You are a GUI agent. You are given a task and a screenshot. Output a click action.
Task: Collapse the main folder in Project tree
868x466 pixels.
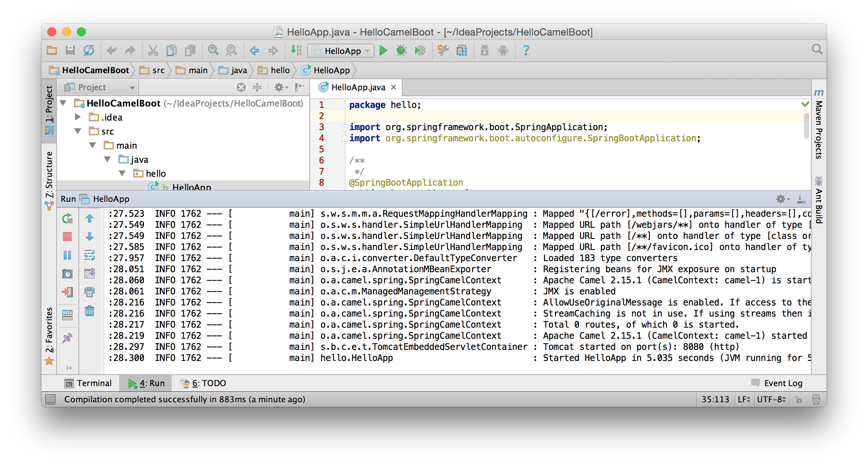(93, 145)
